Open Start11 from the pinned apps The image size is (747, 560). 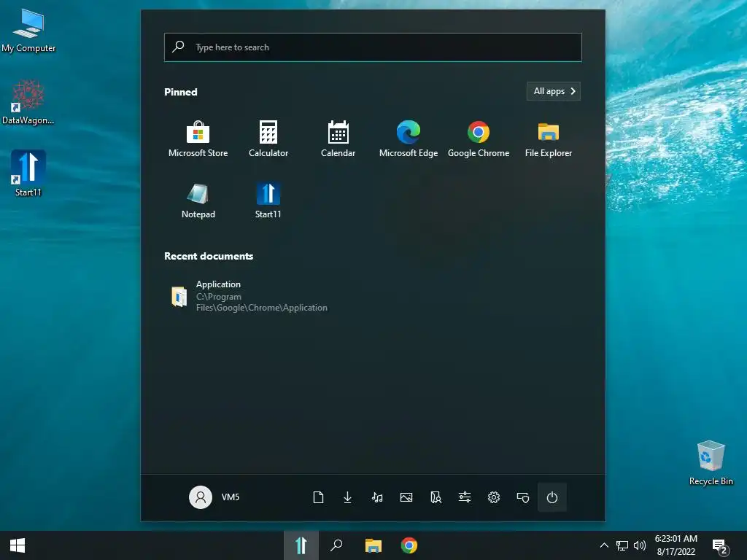click(x=268, y=200)
